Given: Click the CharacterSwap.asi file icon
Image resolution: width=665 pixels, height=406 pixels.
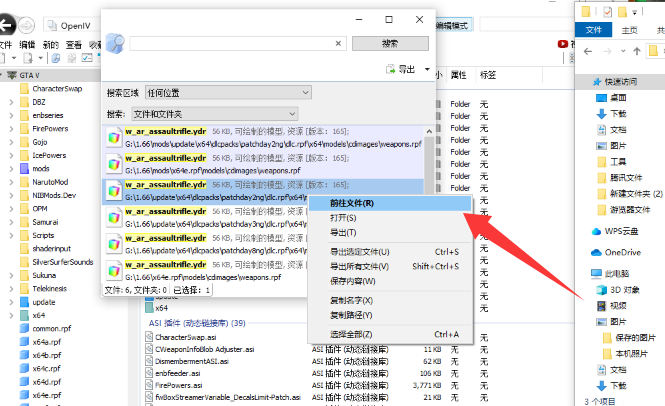Looking at the screenshot, I should click(x=149, y=337).
